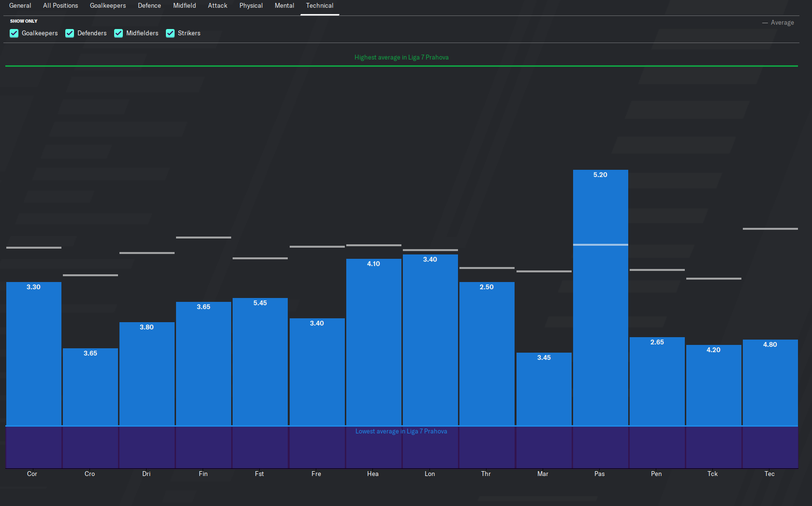This screenshot has height=506, width=812.
Task: Click the Lowest average in Liga 7 Prahova label
Action: tap(401, 431)
